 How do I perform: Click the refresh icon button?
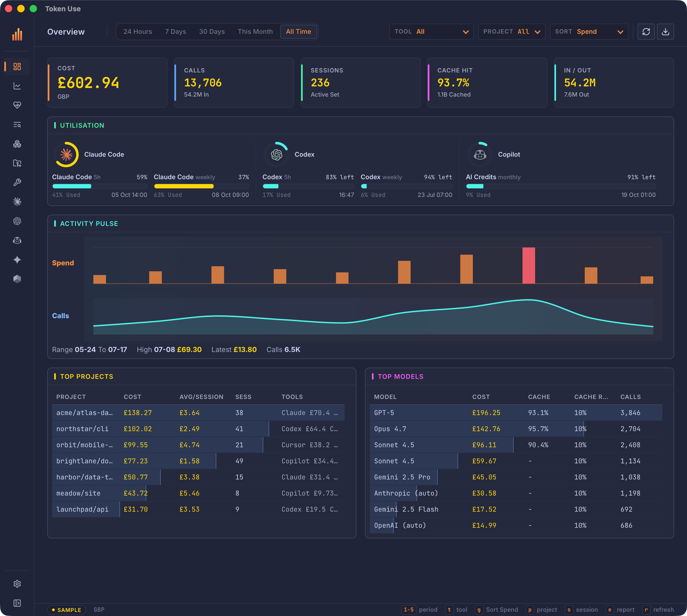click(646, 31)
